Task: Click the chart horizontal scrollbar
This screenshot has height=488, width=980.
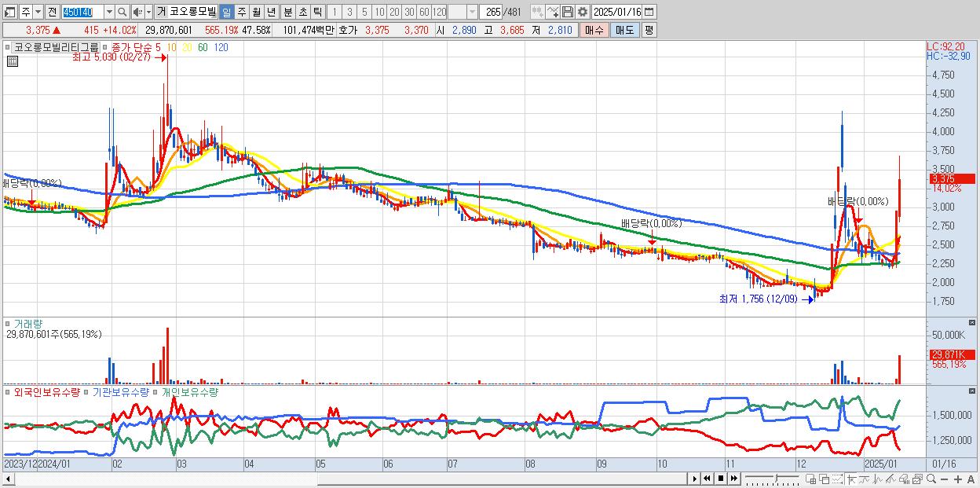Action: pos(344,479)
